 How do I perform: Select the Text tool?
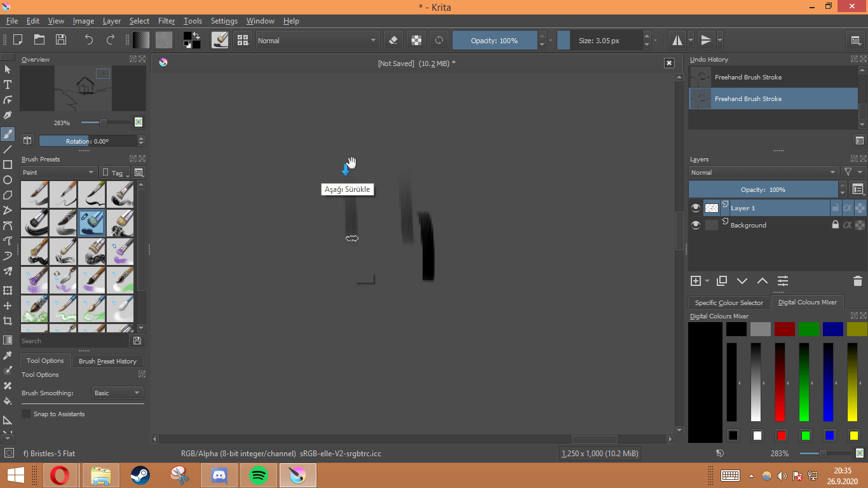point(8,85)
